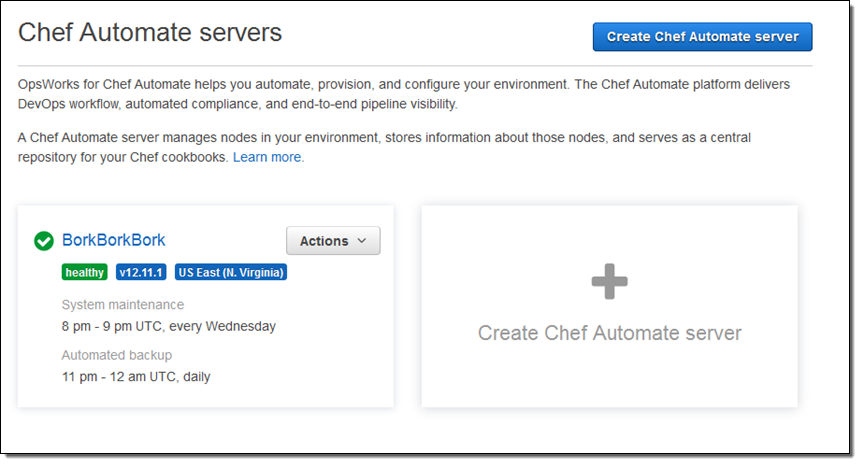Follow the Learn more link
The width and height of the screenshot is (860, 464).
[x=268, y=157]
